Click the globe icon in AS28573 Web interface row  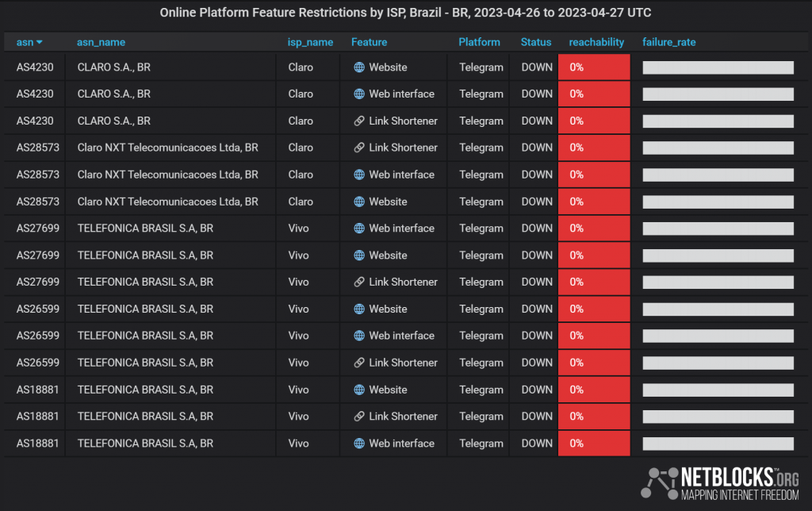(359, 175)
